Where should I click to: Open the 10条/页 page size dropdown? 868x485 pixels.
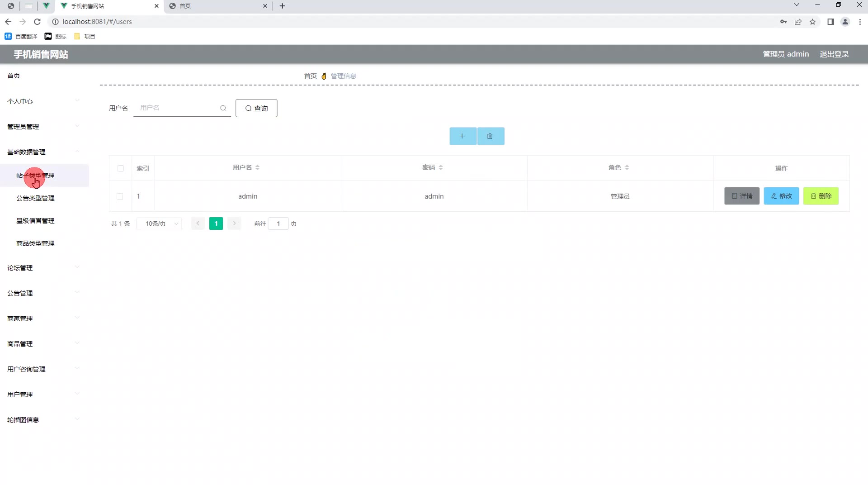(x=160, y=223)
